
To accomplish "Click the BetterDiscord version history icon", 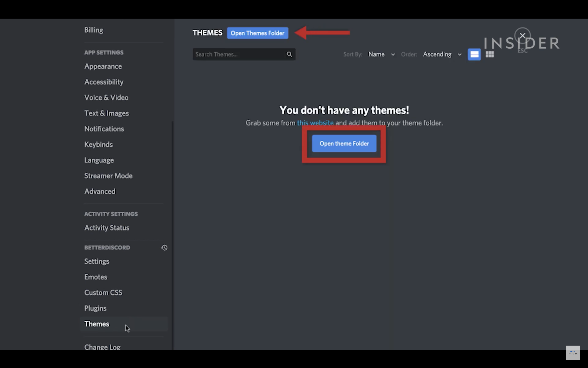I will [164, 247].
